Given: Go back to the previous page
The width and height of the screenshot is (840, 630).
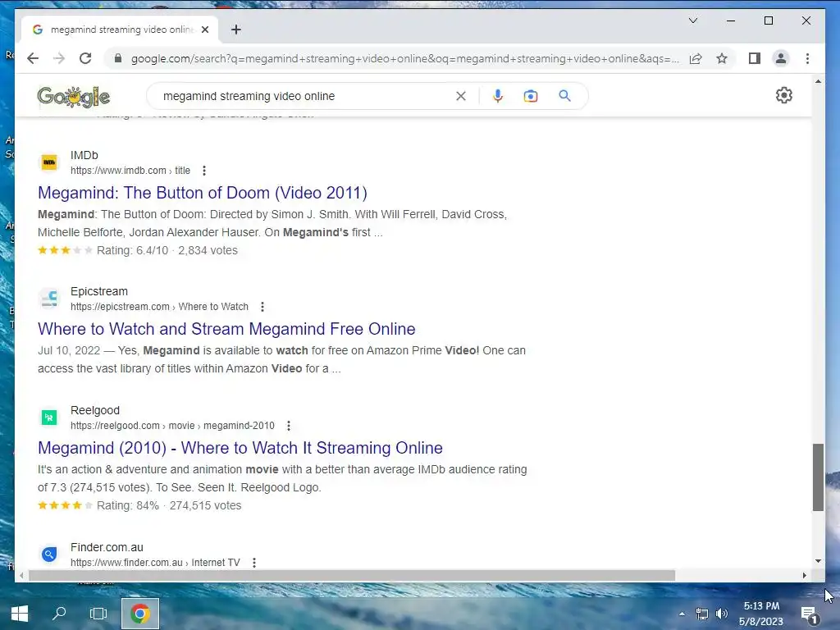Looking at the screenshot, I should tap(33, 58).
